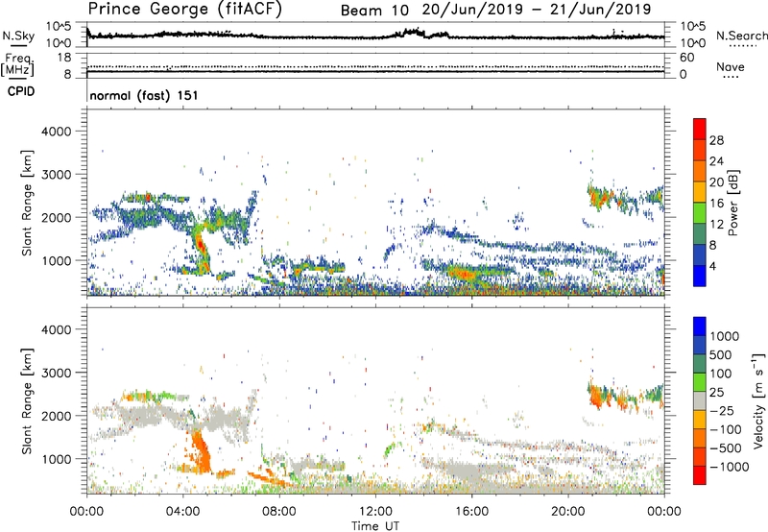Click the date range '20/Jun/2019 - 21/Jun/2019'
768x532 pixels.
[x=537, y=10]
